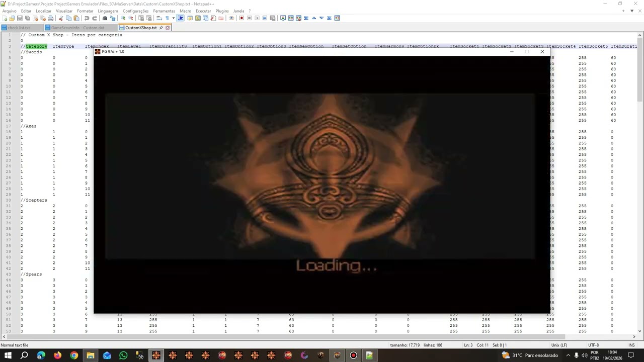Click the Zoom In toolbar icon
This screenshot has width=644, height=362.
coord(123,18)
